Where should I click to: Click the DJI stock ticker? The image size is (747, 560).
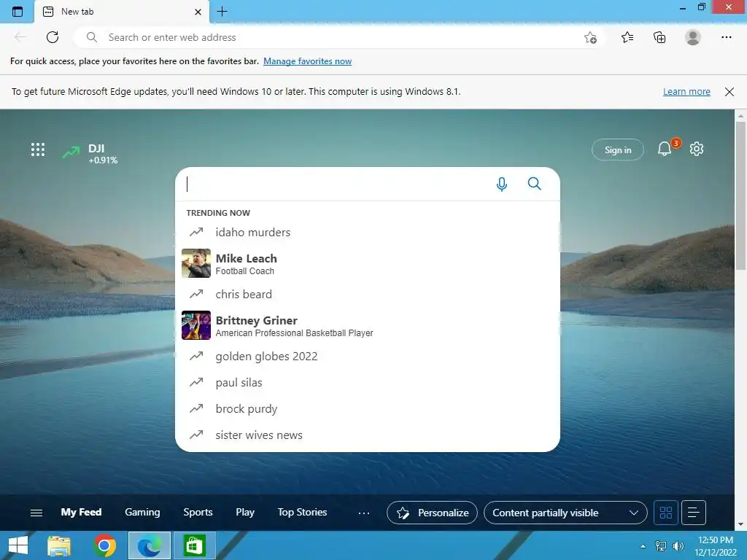(x=90, y=153)
